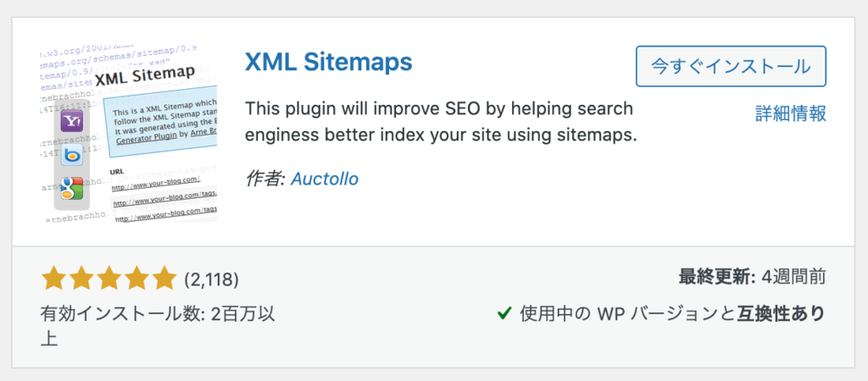868x381 pixels.
Task: Click the second rating star
Action: pyautogui.click(x=81, y=279)
